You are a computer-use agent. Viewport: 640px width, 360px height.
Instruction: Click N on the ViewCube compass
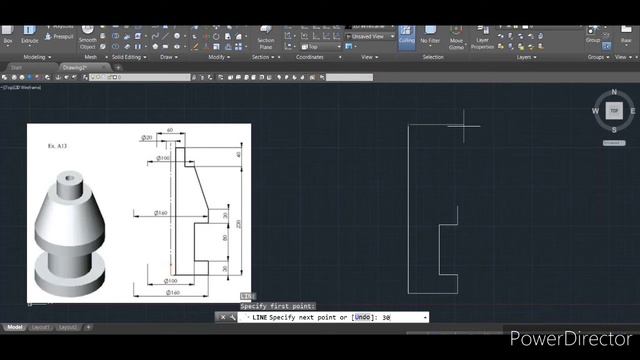(614, 92)
